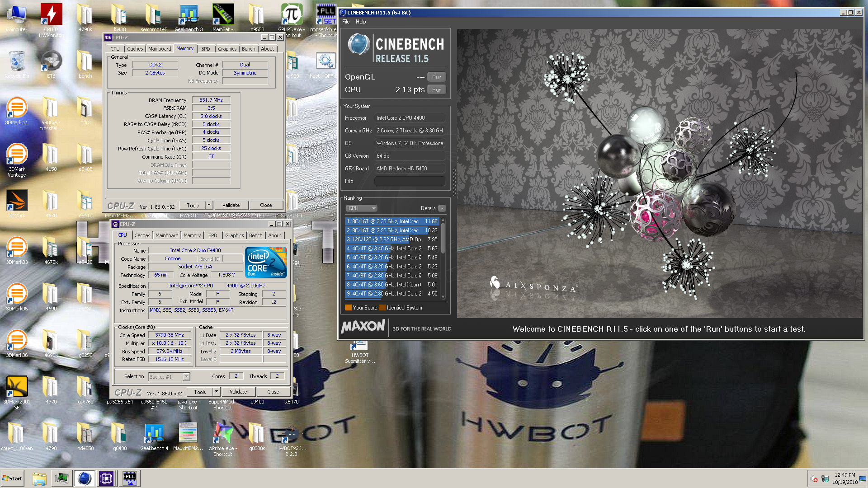
Task: Switch to the SPD tab in the upper CPU-Z window
Action: coord(206,49)
